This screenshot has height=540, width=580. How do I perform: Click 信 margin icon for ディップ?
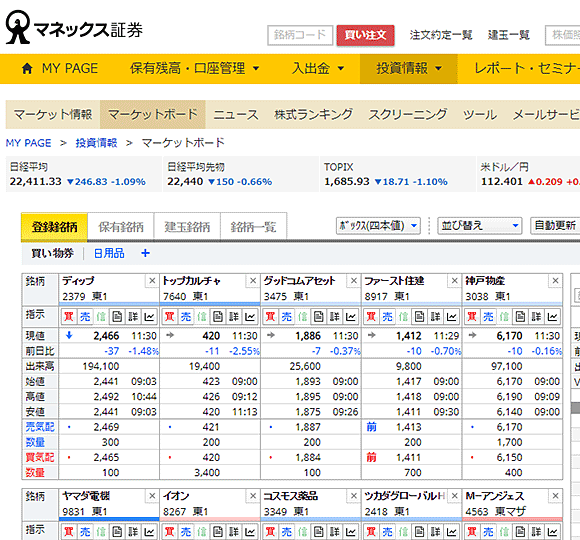coord(101,317)
